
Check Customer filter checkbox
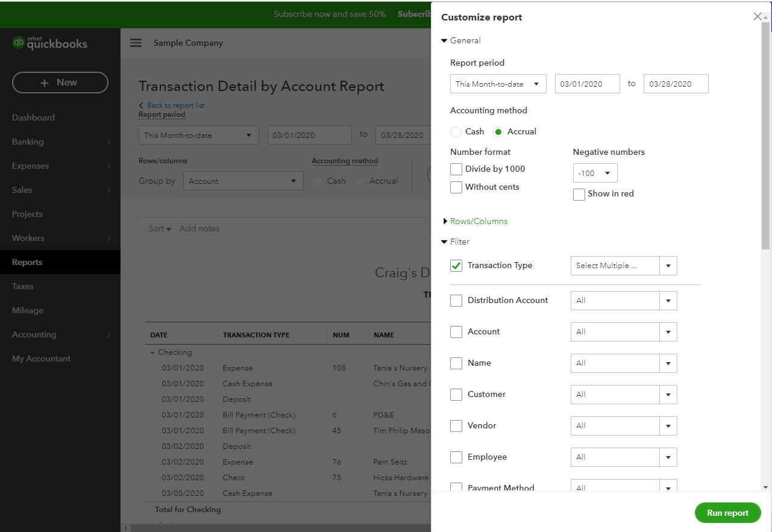pos(456,395)
